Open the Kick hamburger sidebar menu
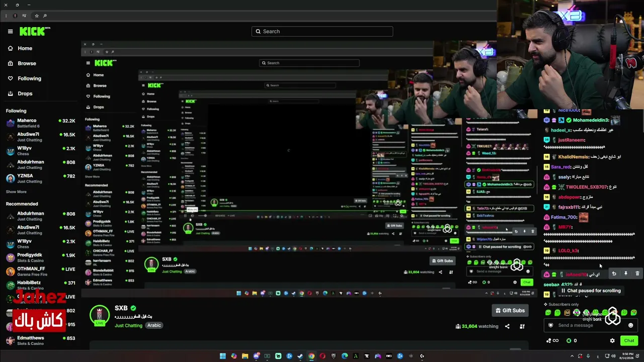Image resolution: width=644 pixels, height=362 pixels. [x=10, y=31]
